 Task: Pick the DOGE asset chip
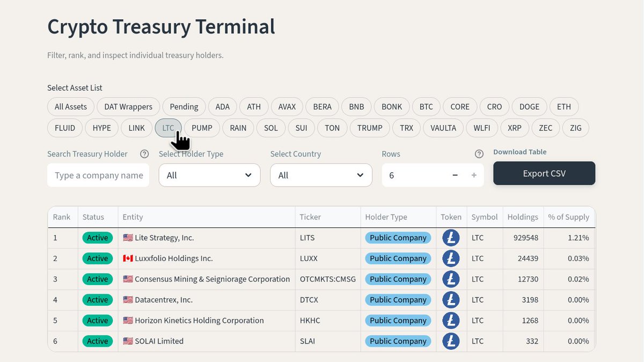click(x=529, y=107)
